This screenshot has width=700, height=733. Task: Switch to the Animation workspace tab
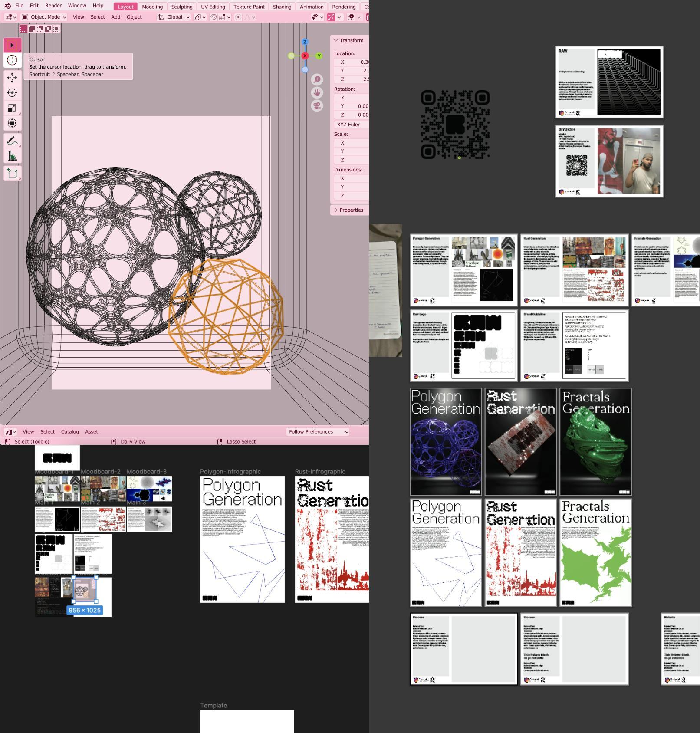pyautogui.click(x=312, y=7)
